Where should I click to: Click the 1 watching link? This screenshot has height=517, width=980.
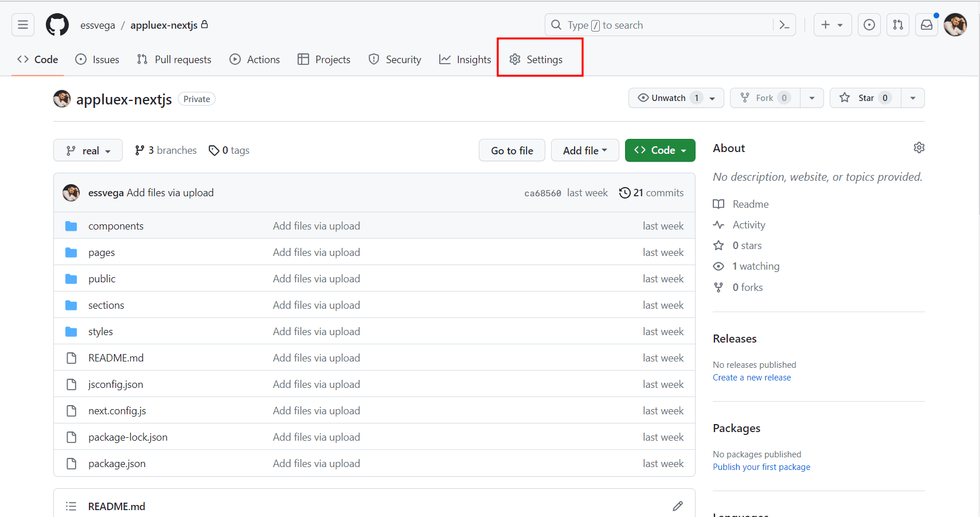756,266
